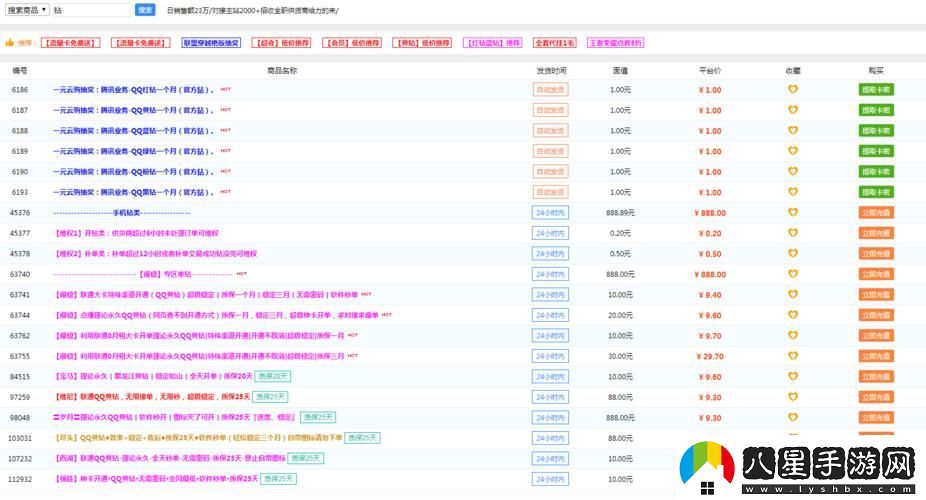The width and height of the screenshot is (926, 500).
Task: Click the heart icon in row 63740
Action: 793,273
